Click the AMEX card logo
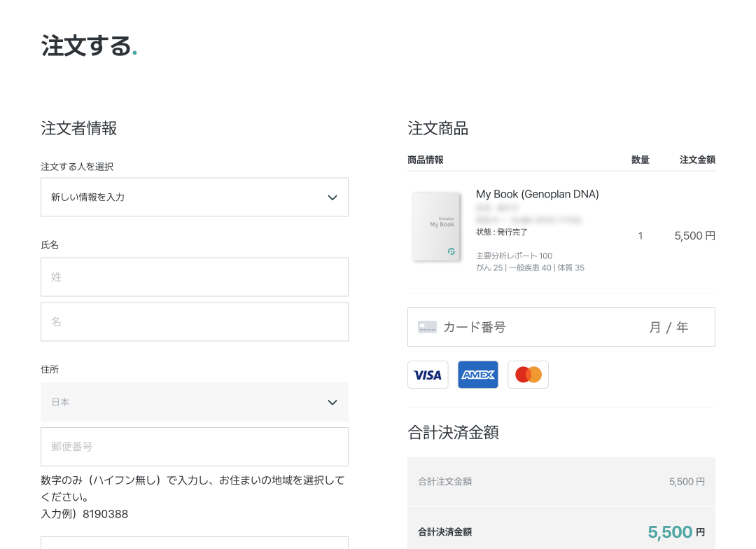 478,375
